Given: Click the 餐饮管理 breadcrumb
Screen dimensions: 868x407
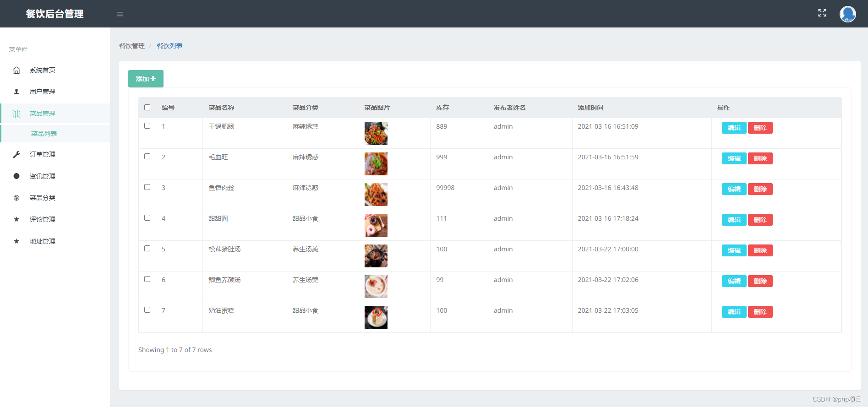Looking at the screenshot, I should coord(132,46).
